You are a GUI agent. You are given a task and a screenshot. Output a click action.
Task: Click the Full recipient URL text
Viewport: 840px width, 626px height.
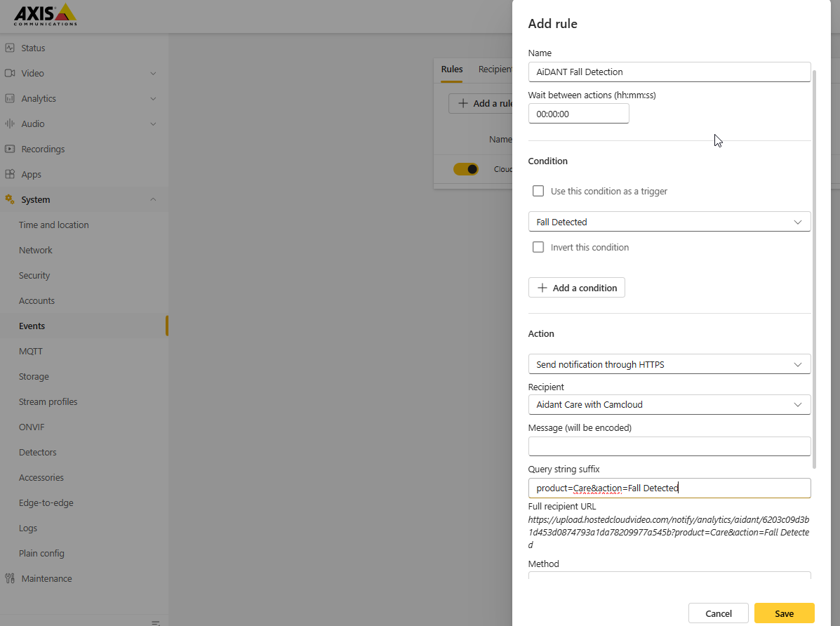pyautogui.click(x=669, y=532)
